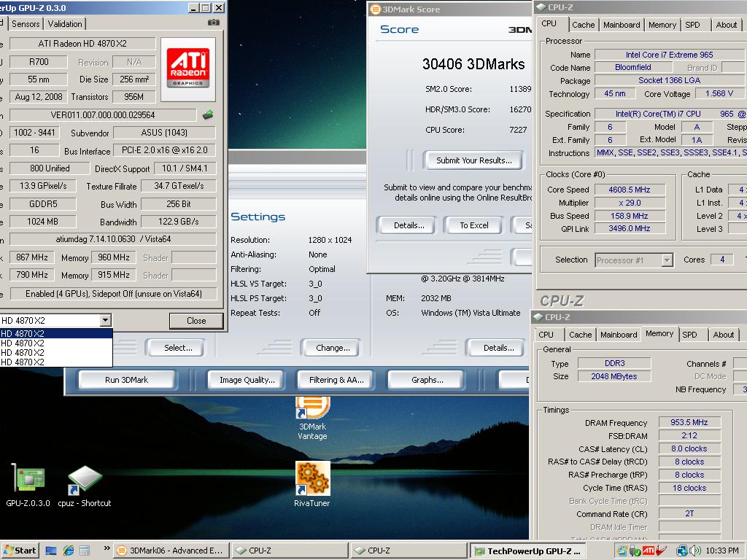Image resolution: width=747 pixels, height=560 pixels.
Task: Click the third quick launch window icon
Action: pyautogui.click(x=85, y=551)
